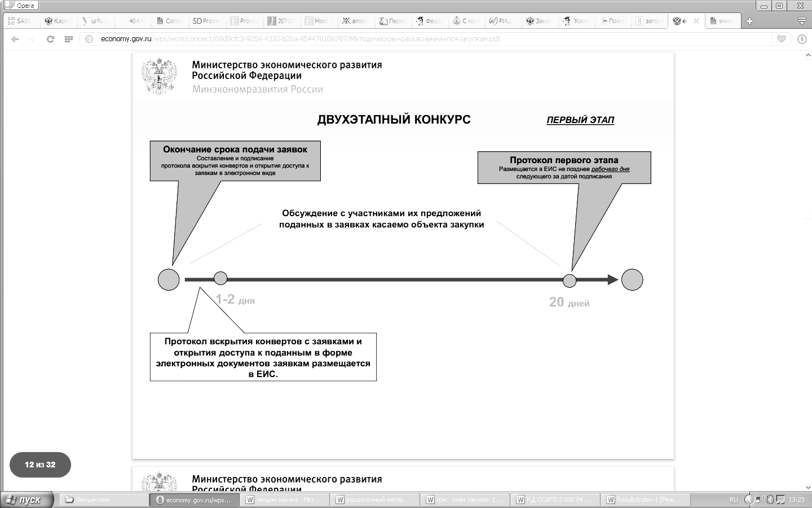Switch to the запро tab
This screenshot has width=812, height=508.
coord(651,21)
